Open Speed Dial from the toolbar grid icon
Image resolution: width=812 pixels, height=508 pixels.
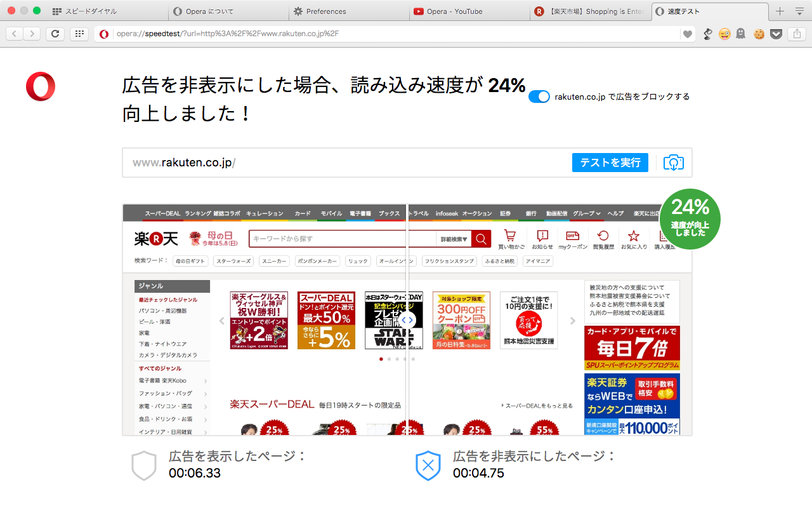[79, 34]
